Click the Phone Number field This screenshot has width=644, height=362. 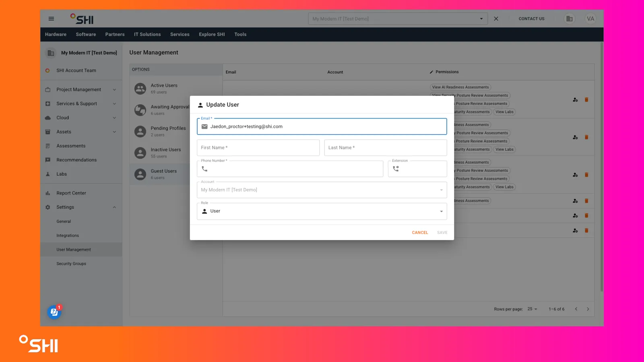click(x=290, y=169)
